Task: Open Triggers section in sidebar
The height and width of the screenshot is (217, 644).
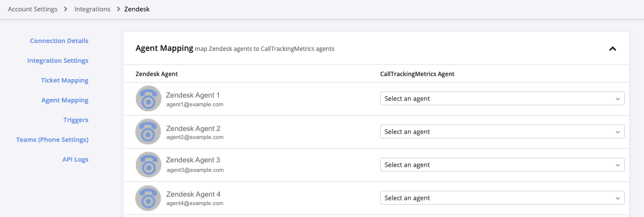Action: click(x=76, y=120)
